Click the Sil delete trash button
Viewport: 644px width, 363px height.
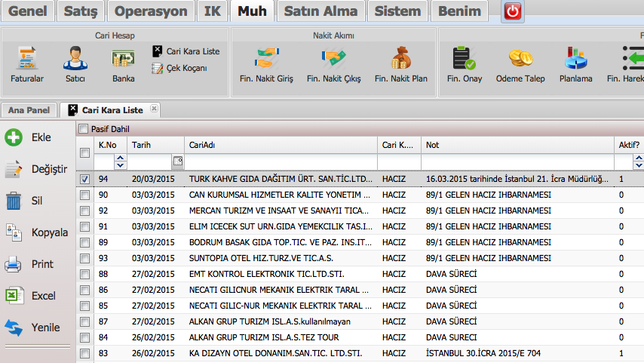coord(24,201)
